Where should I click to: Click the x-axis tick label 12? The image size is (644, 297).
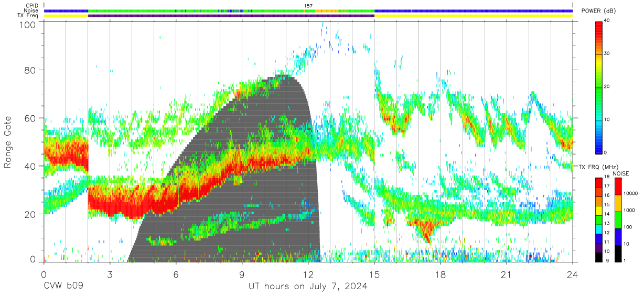[308, 274]
